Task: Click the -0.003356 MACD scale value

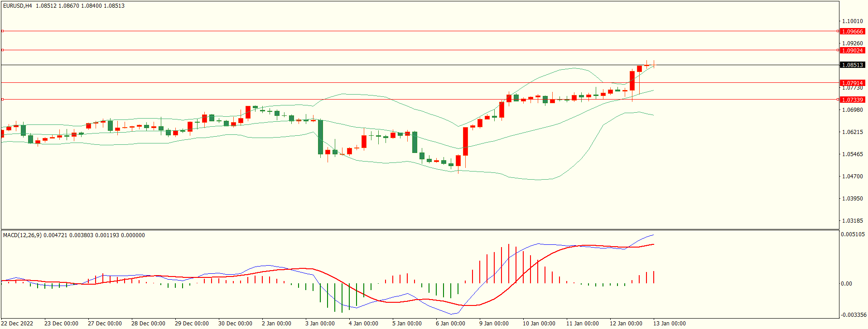Action: (x=854, y=315)
